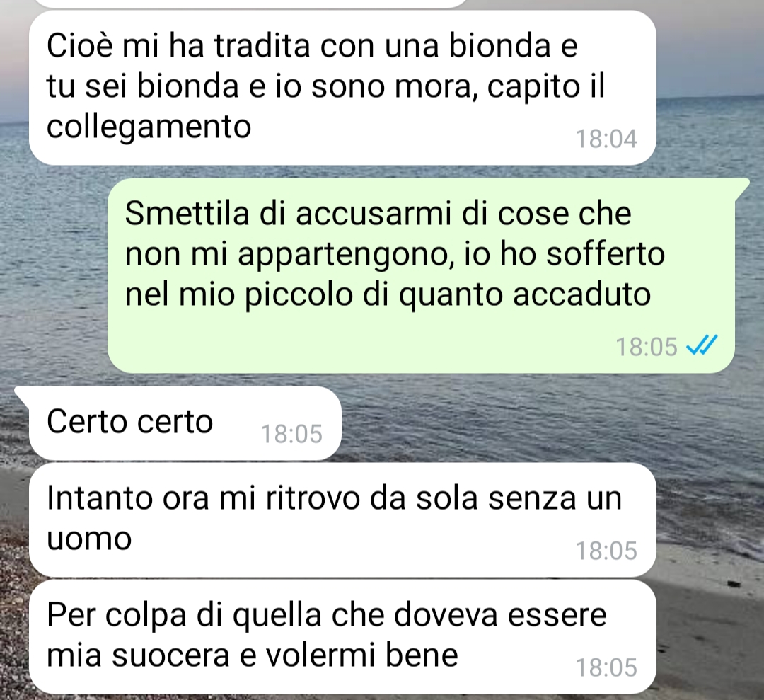764x700 pixels.
Task: Tap the word 'Smettila' in the green bubble
Action: pos(187,214)
